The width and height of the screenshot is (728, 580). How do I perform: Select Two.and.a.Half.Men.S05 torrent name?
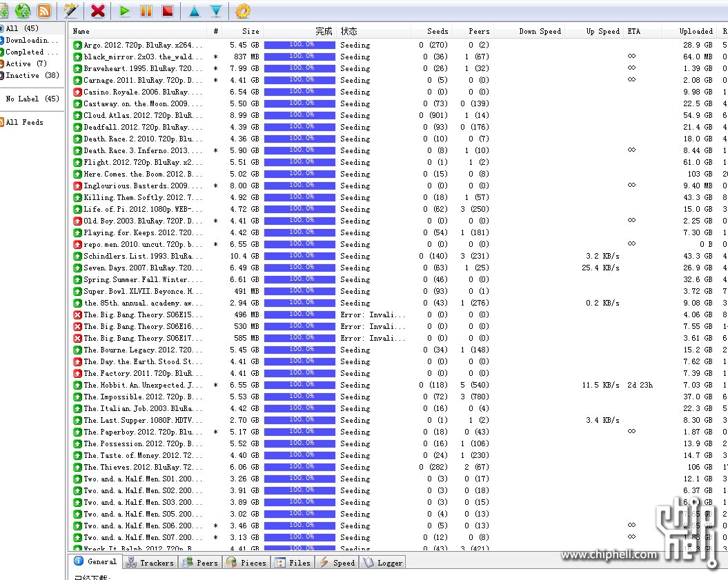tap(143, 514)
